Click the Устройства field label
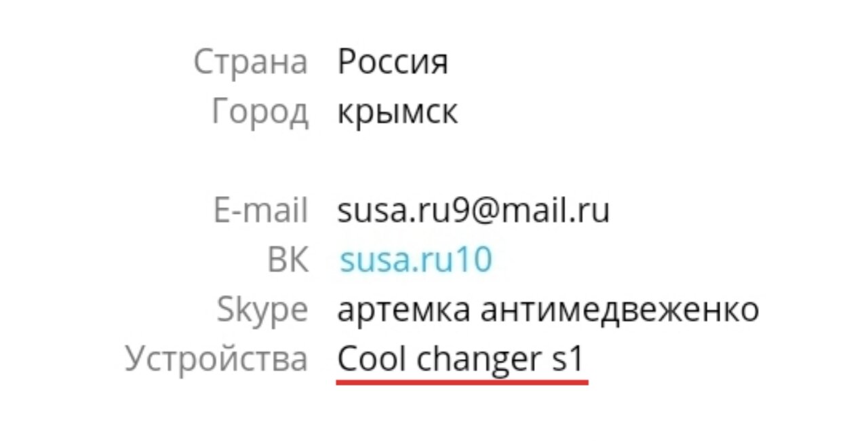This screenshot has height=441, width=868. click(x=216, y=360)
